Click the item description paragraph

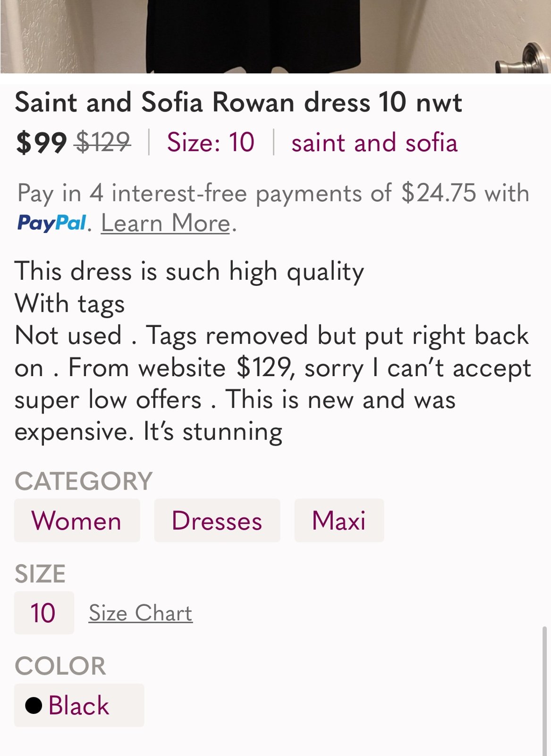point(273,351)
